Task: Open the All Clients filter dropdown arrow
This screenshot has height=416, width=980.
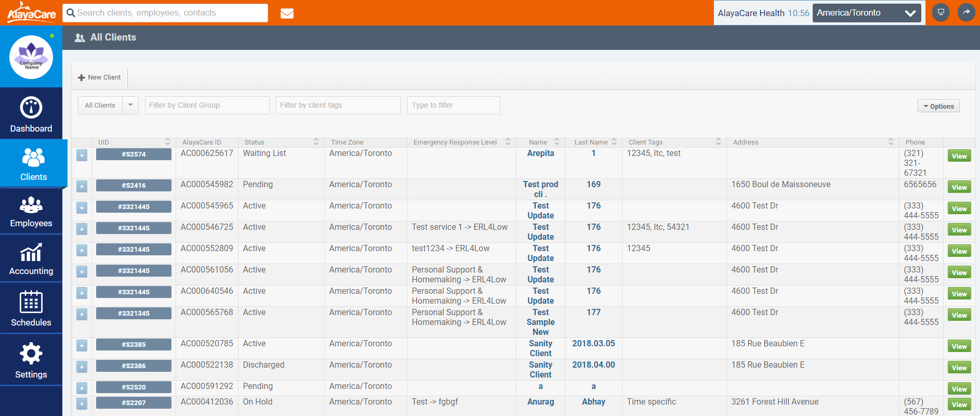Action: (x=130, y=105)
